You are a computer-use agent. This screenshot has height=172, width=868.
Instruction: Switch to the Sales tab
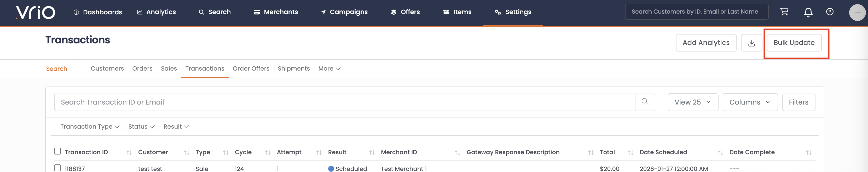point(169,68)
